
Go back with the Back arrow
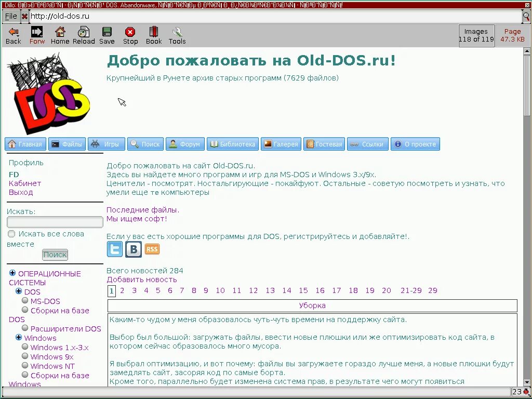coord(14,35)
